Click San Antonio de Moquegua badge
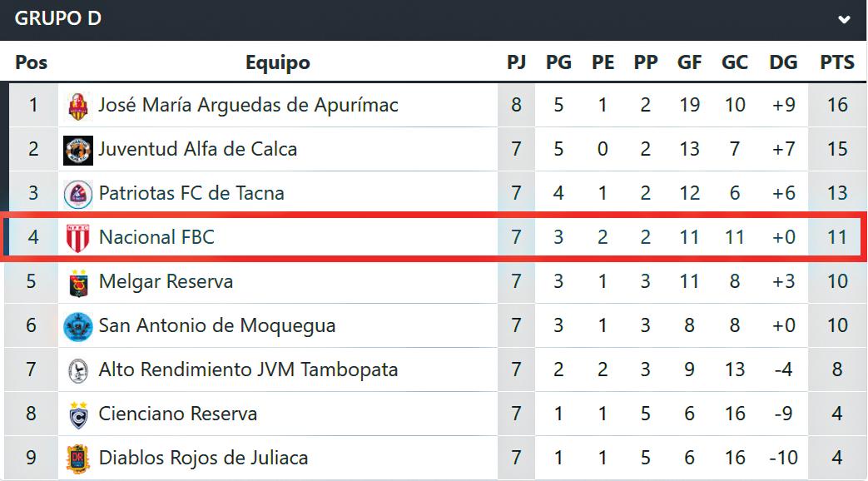Image resolution: width=868 pixels, height=481 pixels. (78, 326)
